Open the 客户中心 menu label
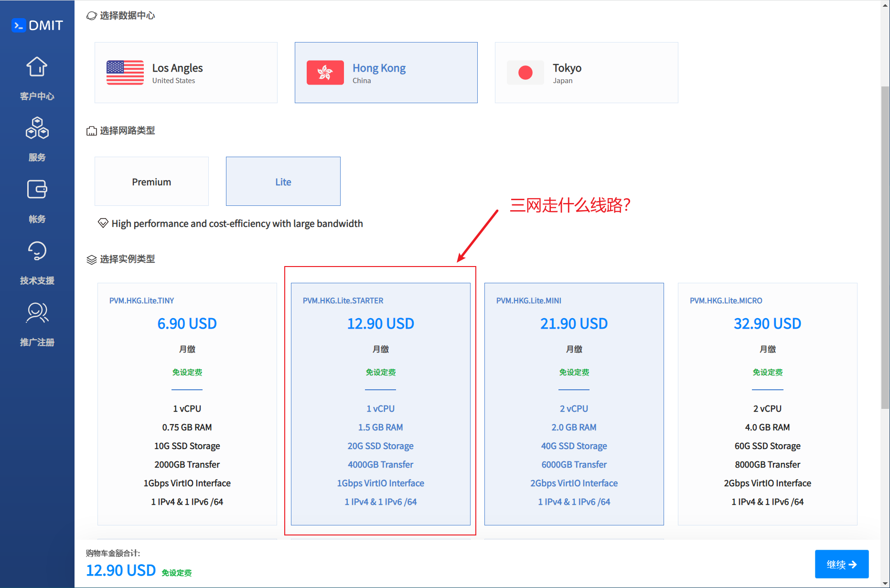This screenshot has width=890, height=588. 37,96
